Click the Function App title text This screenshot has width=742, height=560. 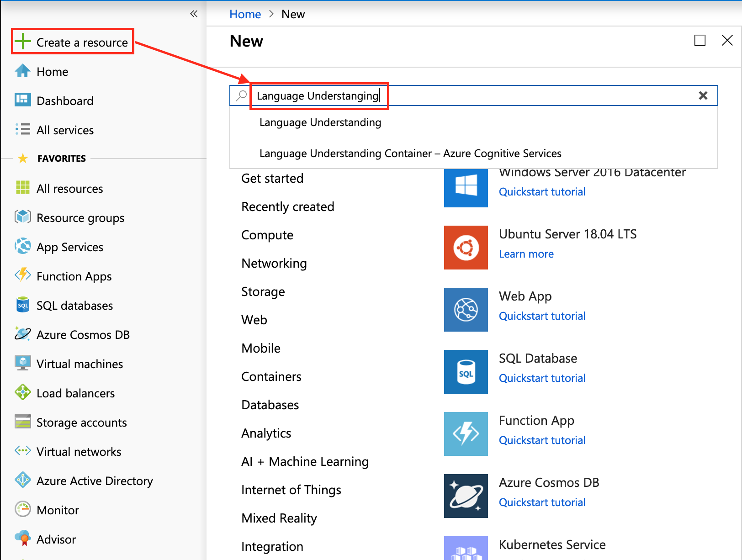coord(536,421)
